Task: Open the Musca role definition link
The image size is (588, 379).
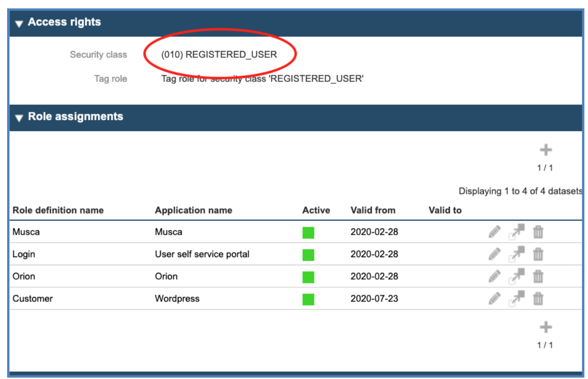Action: (x=517, y=232)
